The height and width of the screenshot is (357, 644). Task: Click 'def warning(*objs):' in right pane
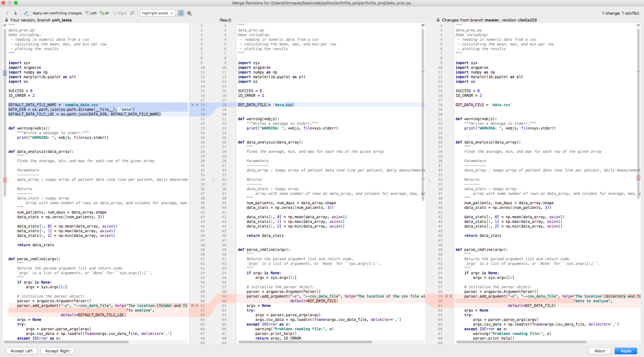(476, 119)
